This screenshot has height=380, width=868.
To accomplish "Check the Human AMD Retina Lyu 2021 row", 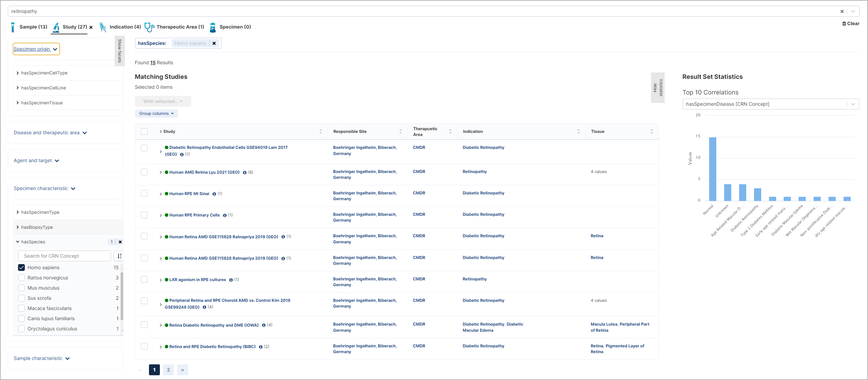I will (x=144, y=172).
